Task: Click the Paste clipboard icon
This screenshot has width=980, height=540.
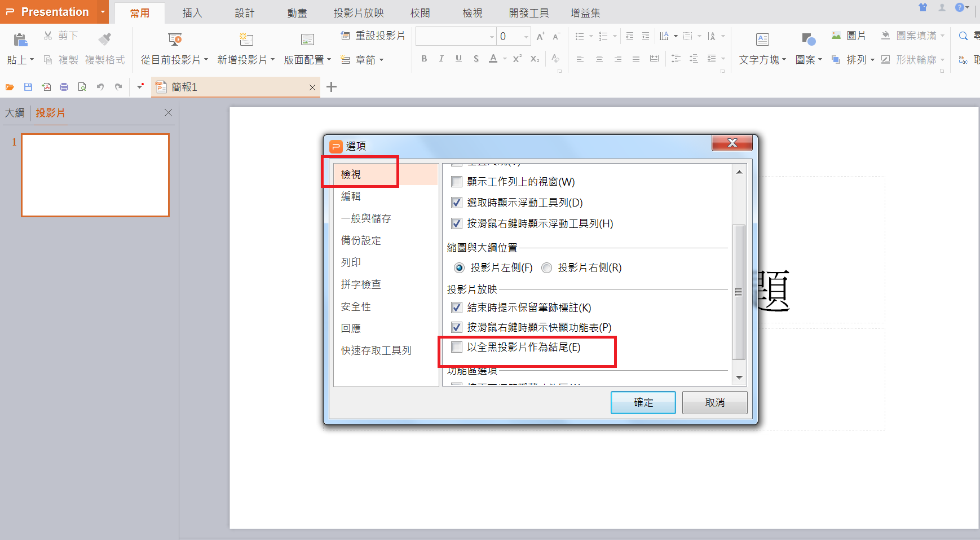Action: (x=20, y=39)
